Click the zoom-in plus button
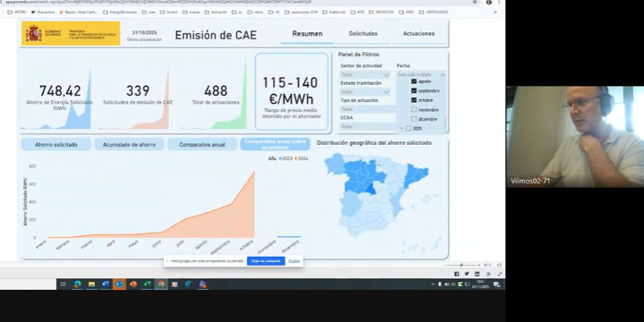Screen dimensions: 644x322 (x=479, y=266)
